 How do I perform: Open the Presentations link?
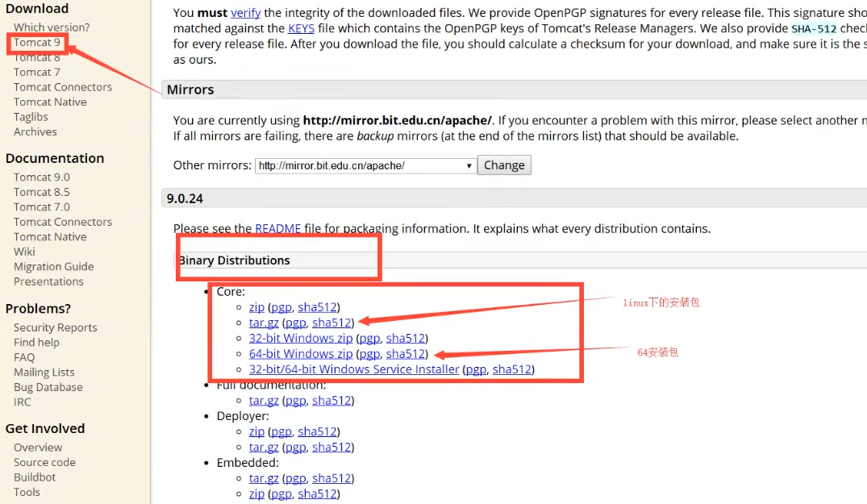pos(48,282)
